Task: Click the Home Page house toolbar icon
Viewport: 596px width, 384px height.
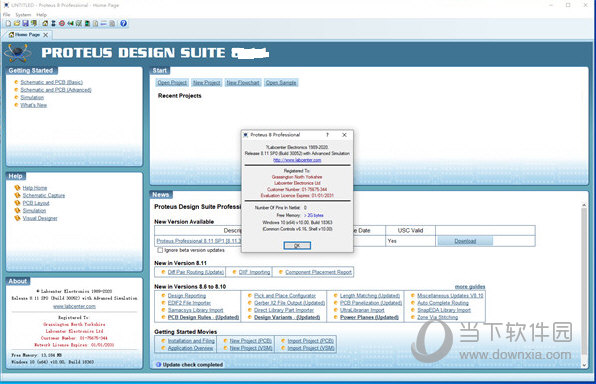Action: tap(45, 24)
